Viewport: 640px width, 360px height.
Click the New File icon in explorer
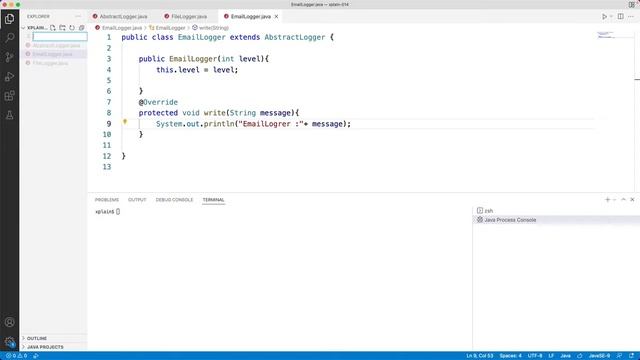pyautogui.click(x=53, y=28)
